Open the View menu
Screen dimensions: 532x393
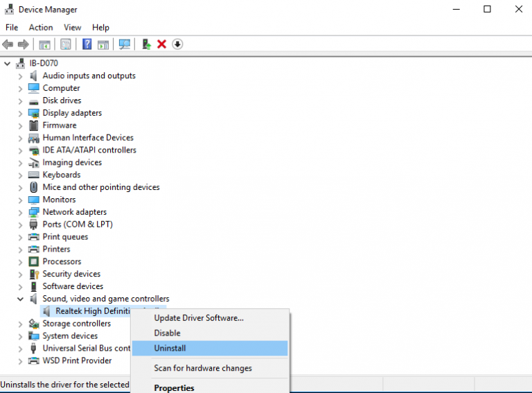pos(72,28)
